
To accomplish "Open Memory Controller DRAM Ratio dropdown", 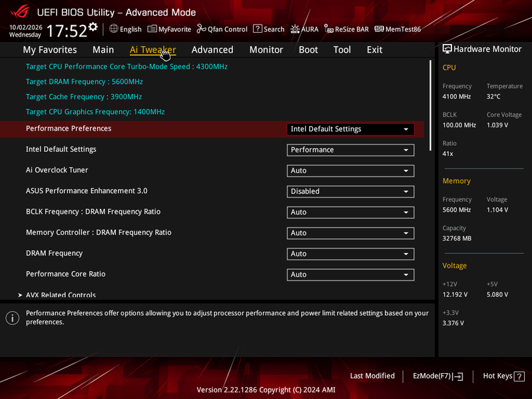I will tap(350, 233).
